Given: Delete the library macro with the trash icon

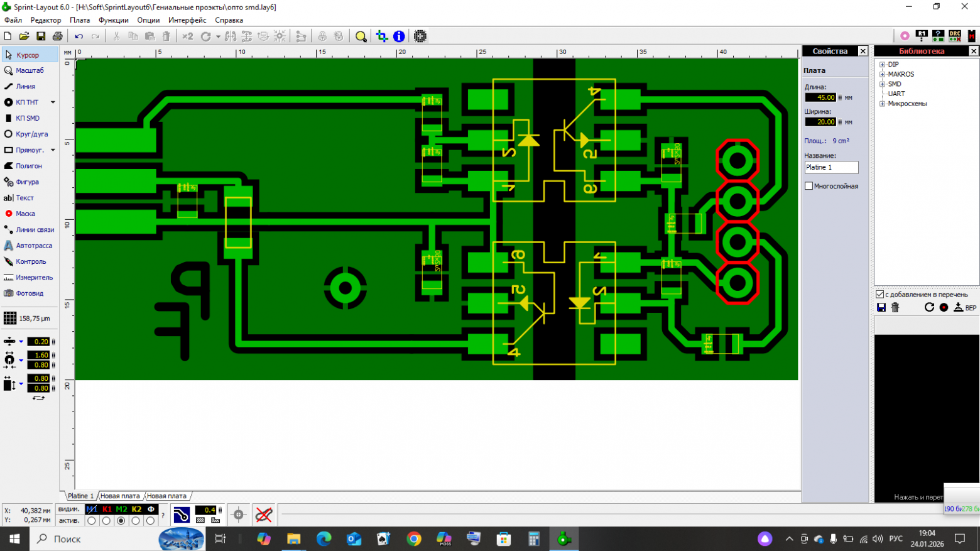Looking at the screenshot, I should coord(895,307).
